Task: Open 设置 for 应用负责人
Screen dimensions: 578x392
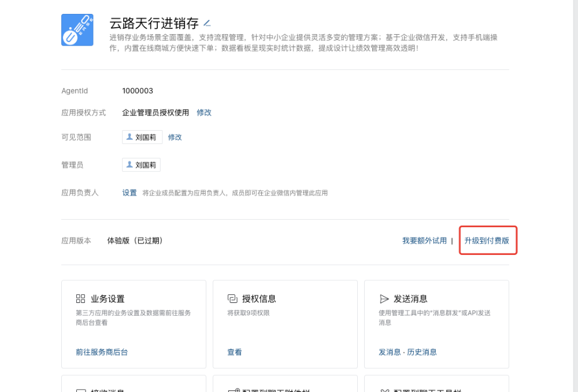Action: click(129, 193)
